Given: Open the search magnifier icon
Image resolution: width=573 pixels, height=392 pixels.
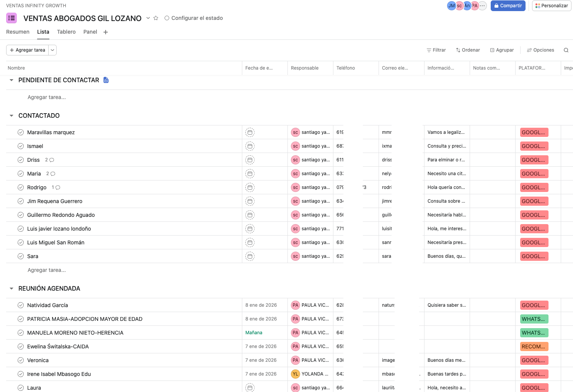Looking at the screenshot, I should pos(566,50).
